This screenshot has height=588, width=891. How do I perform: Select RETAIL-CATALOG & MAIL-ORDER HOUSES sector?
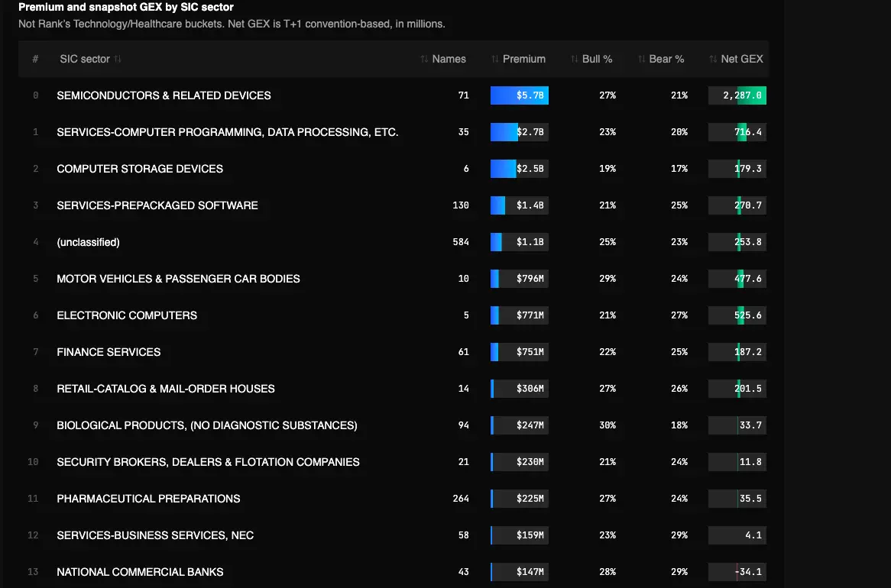point(166,389)
